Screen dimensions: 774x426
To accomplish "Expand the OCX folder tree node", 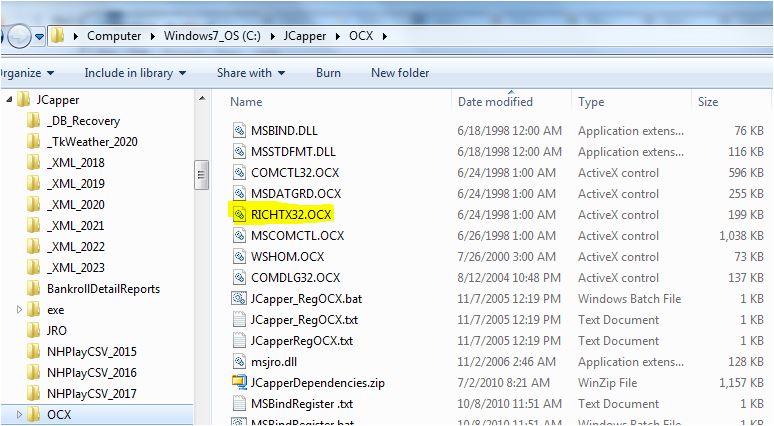I will click(21, 415).
